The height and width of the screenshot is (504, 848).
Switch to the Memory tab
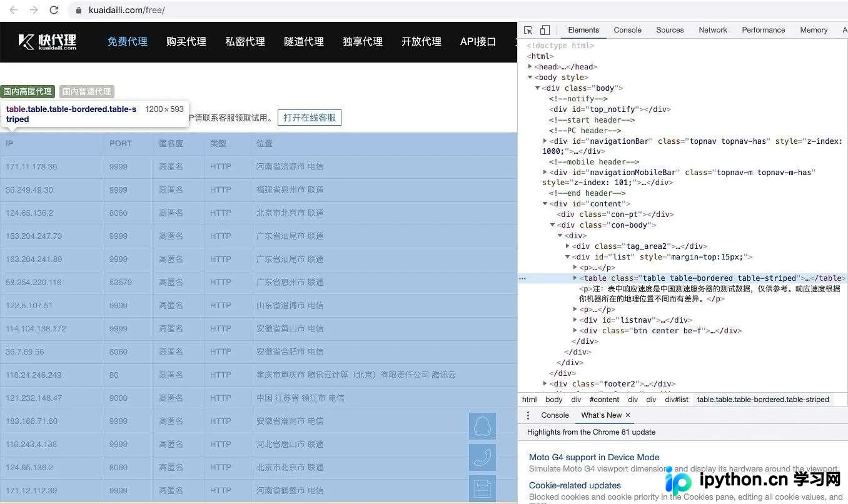[x=814, y=30]
